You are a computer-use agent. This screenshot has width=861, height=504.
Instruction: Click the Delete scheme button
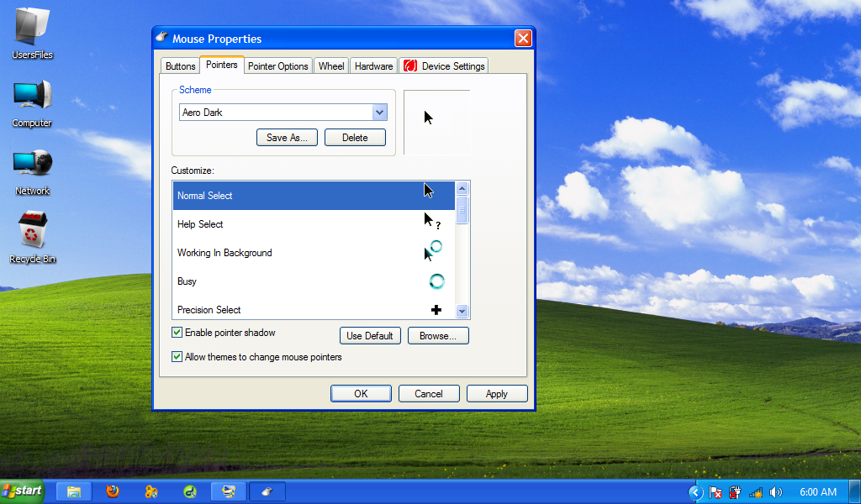356,138
